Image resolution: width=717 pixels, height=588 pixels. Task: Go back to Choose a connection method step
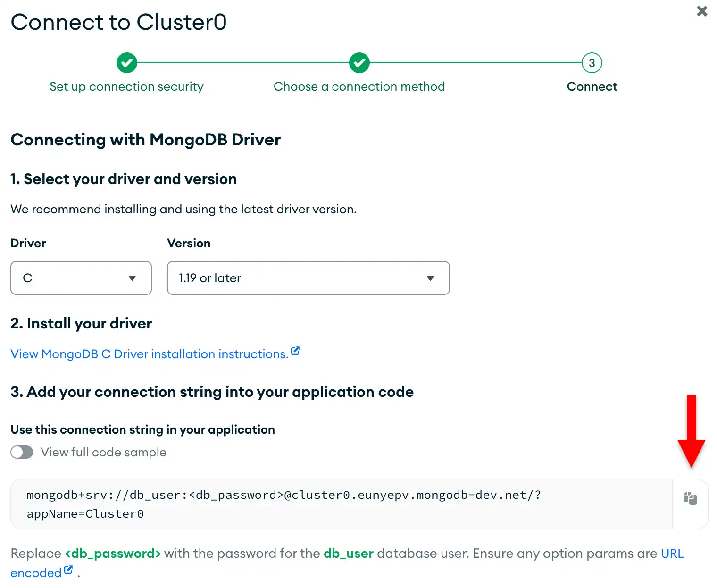pyautogui.click(x=359, y=86)
